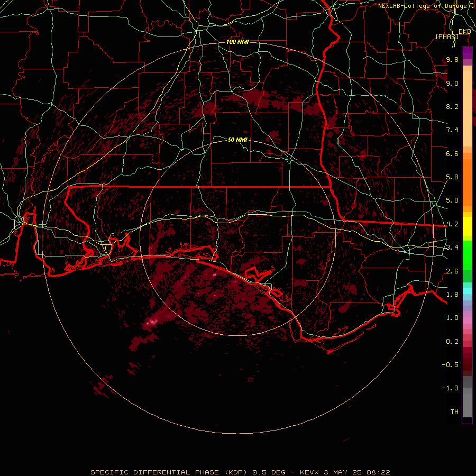Click the 7.4 value on color scale
Screen dimensions: 476x476
click(x=452, y=130)
